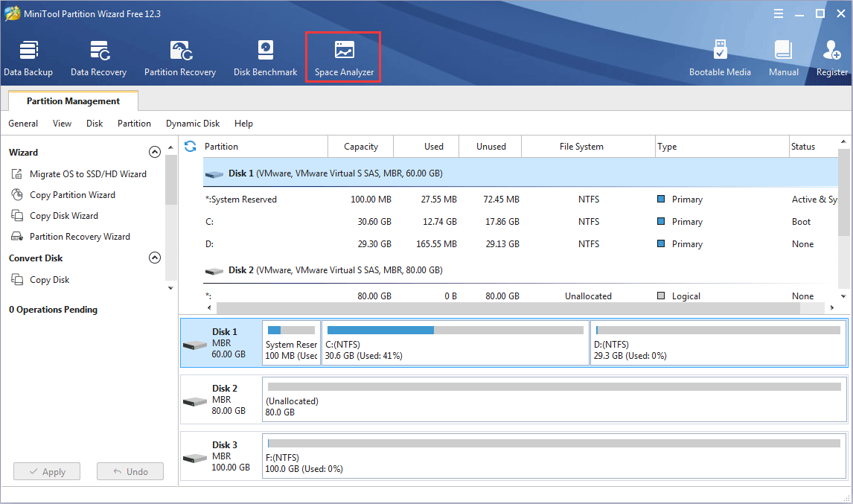
Task: Open the Data Backup tool
Action: [x=28, y=58]
